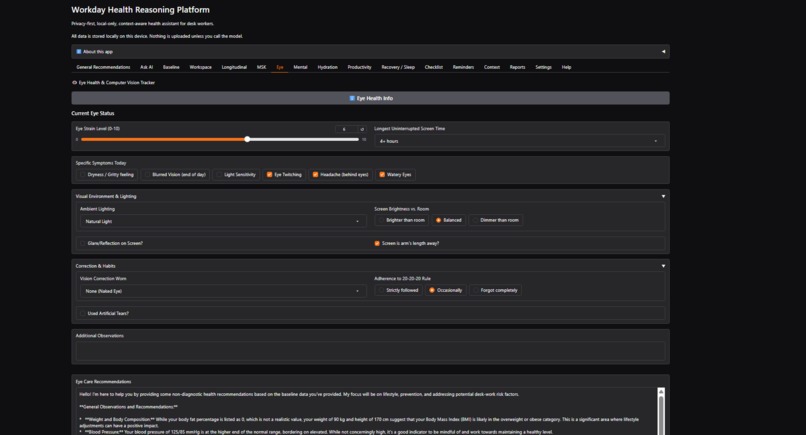Click the Additional Observations text field
The height and width of the screenshot is (435, 806).
click(370, 351)
